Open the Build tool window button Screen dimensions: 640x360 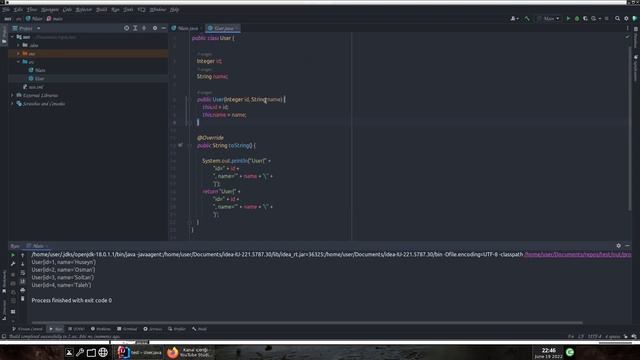coord(200,329)
